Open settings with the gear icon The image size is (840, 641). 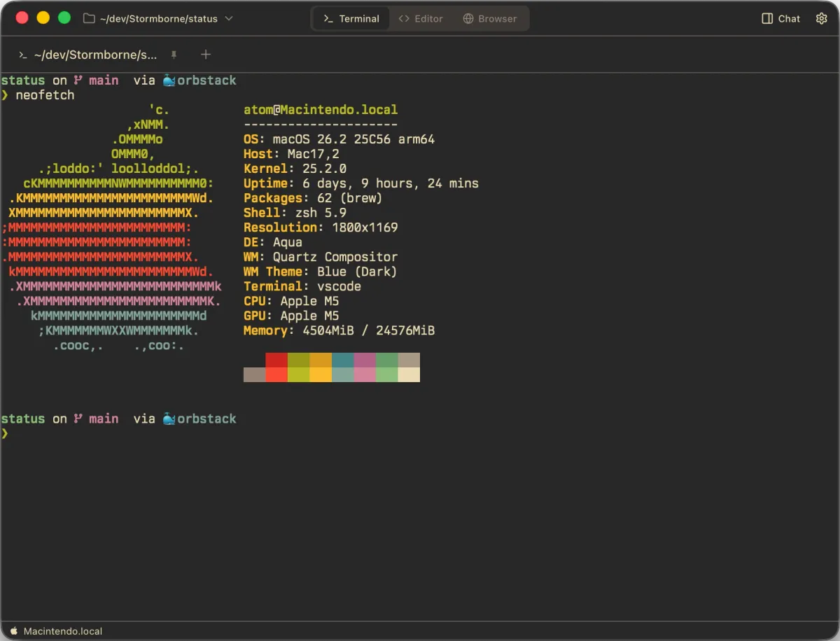click(x=821, y=18)
